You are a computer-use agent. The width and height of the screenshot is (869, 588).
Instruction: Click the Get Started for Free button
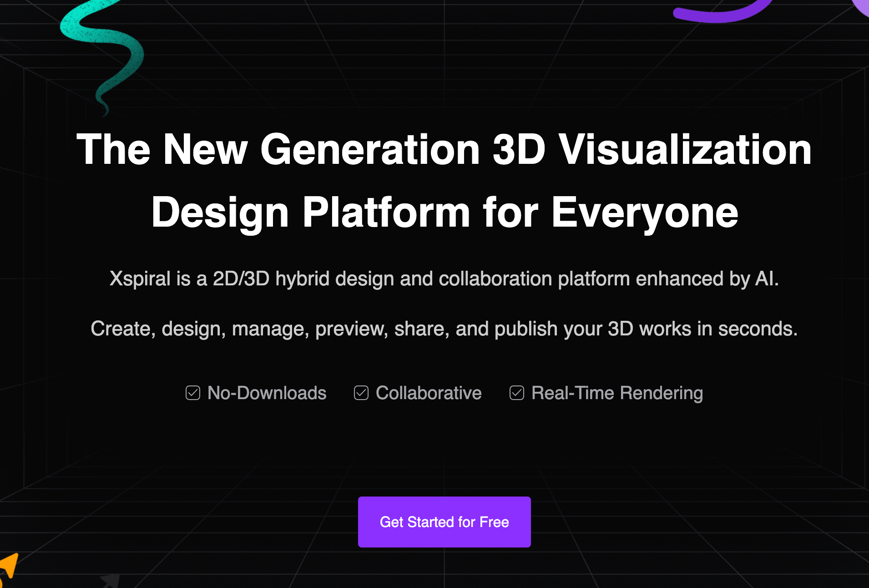click(x=444, y=522)
